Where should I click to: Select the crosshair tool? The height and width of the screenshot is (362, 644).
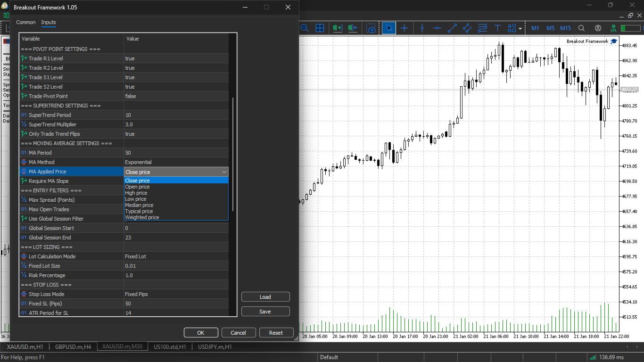point(404,28)
